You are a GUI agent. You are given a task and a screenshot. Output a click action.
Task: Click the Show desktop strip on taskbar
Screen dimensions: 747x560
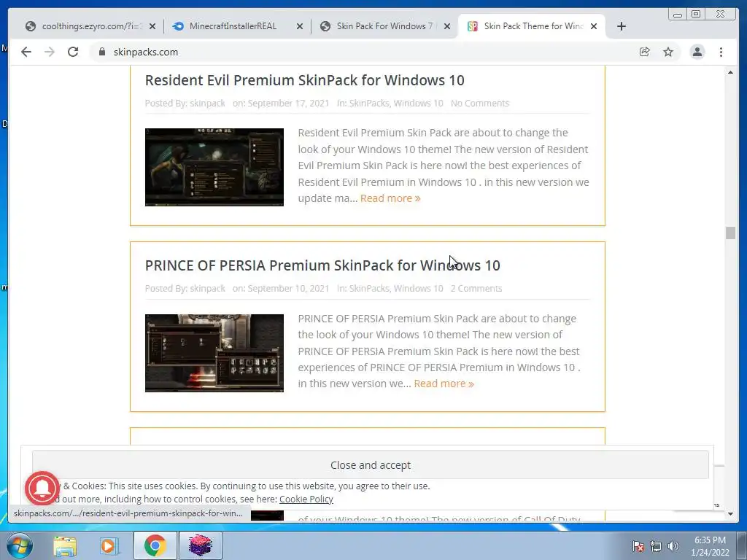(742, 545)
